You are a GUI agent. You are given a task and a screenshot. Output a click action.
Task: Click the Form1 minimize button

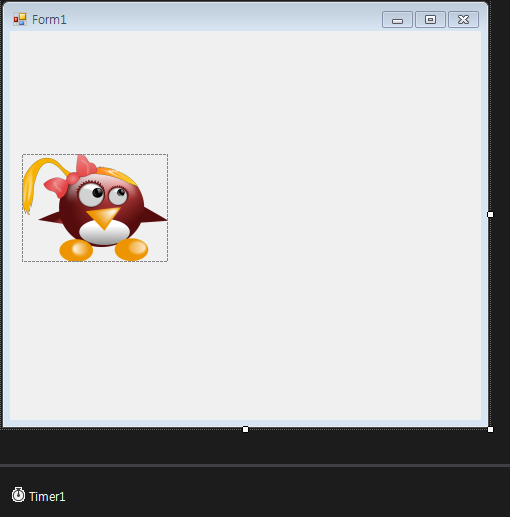point(397,20)
